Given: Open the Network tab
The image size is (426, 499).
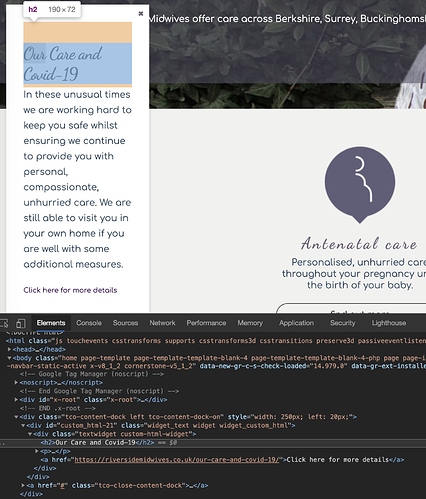Looking at the screenshot, I should pos(162,323).
